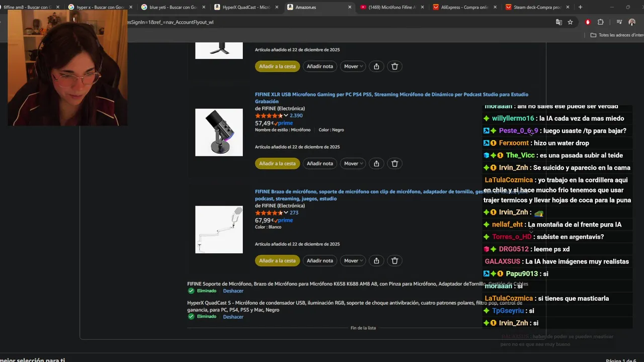
Task: Select 'Nombre de estilo : Micrófono' text
Action: pyautogui.click(x=283, y=130)
